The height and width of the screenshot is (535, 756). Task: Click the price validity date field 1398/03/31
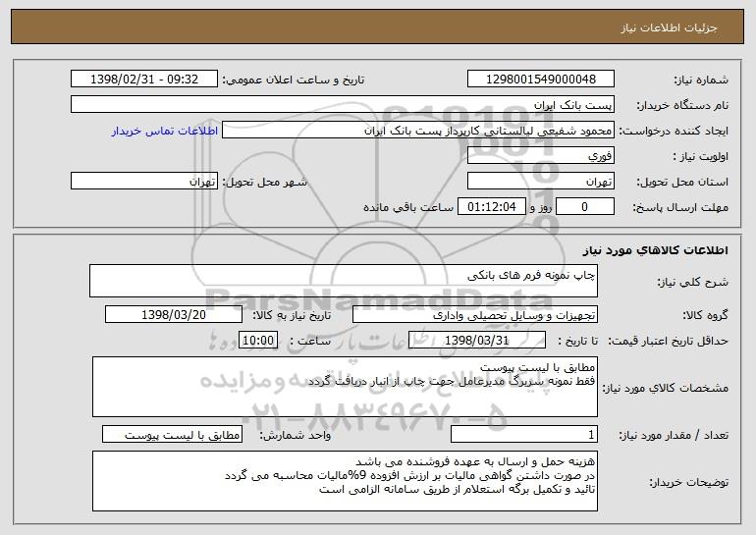click(477, 341)
